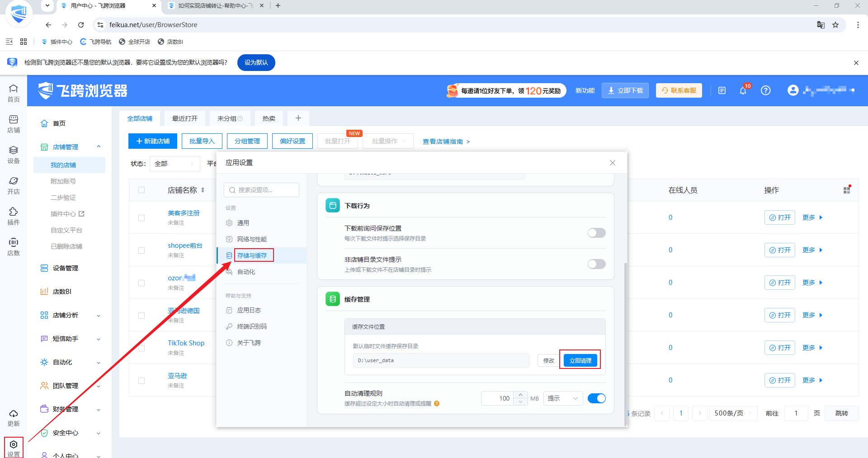868x458 pixels.
Task: Reload the page
Action: tap(81, 25)
